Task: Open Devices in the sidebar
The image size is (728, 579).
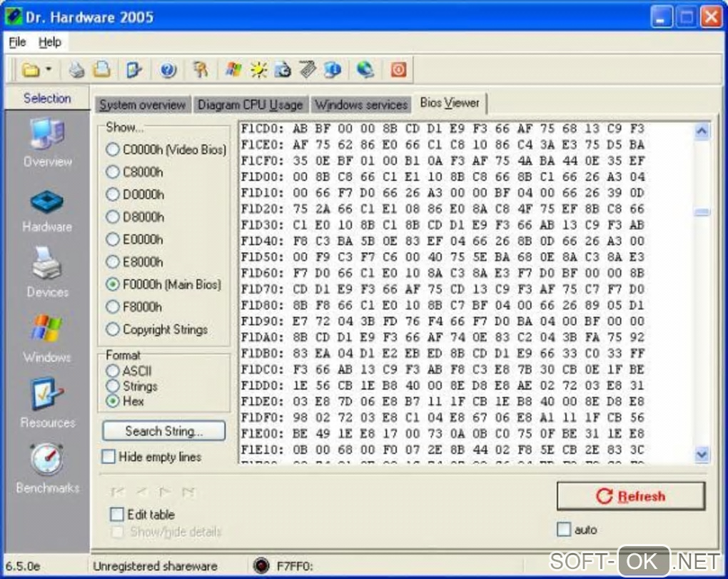Action: (47, 273)
